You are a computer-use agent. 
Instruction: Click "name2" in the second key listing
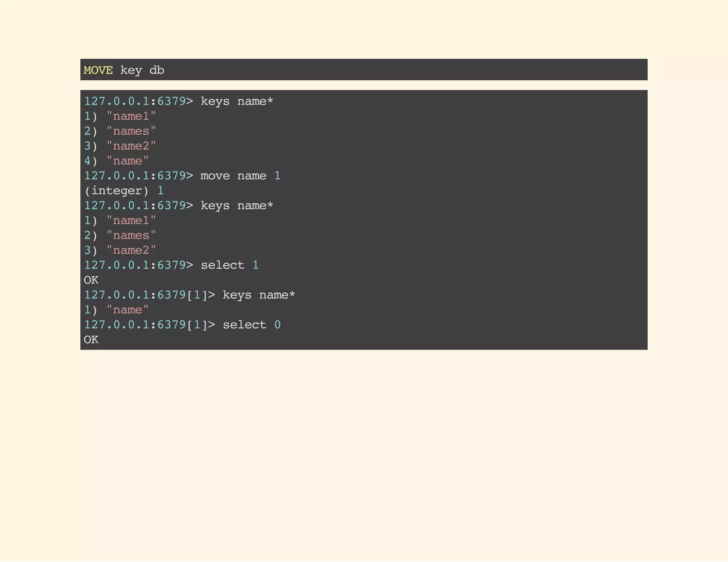[x=131, y=250]
